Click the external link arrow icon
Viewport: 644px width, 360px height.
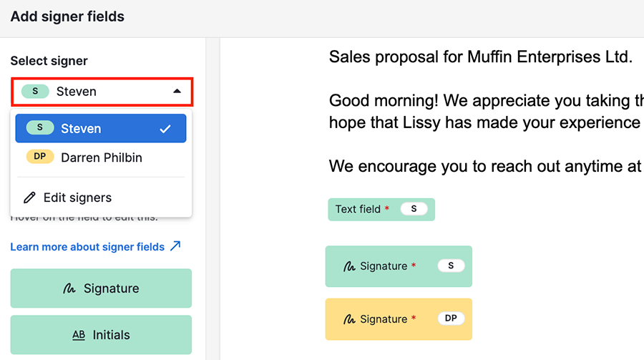point(175,246)
